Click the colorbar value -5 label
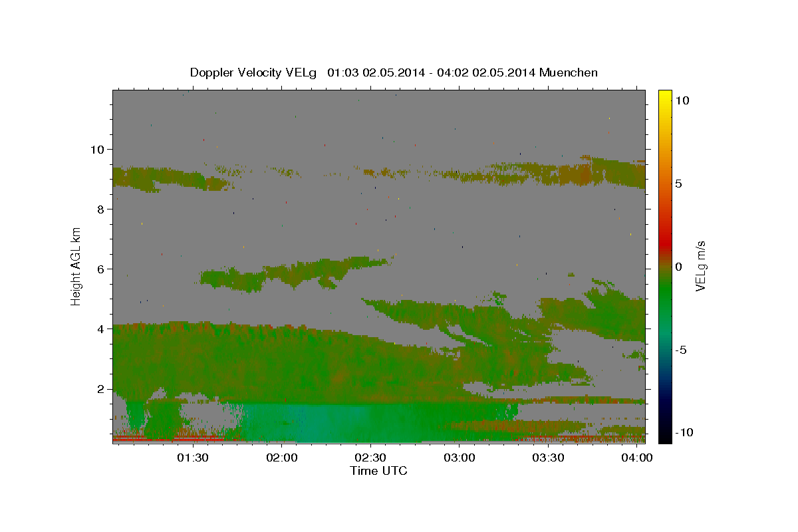The image size is (798, 532). (x=681, y=349)
